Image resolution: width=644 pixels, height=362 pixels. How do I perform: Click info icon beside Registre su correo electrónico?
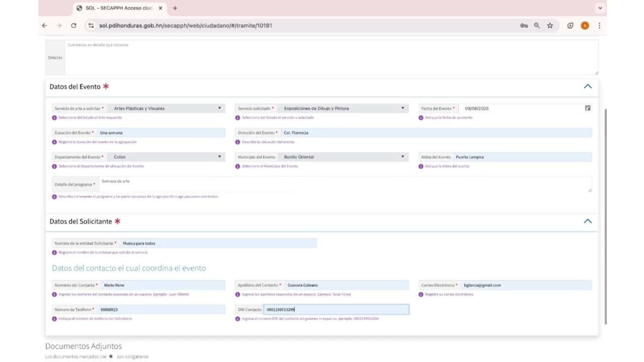tap(421, 294)
